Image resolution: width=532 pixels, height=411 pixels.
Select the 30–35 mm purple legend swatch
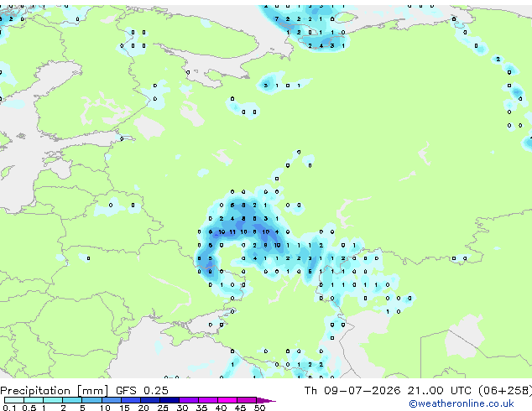pos(189,400)
